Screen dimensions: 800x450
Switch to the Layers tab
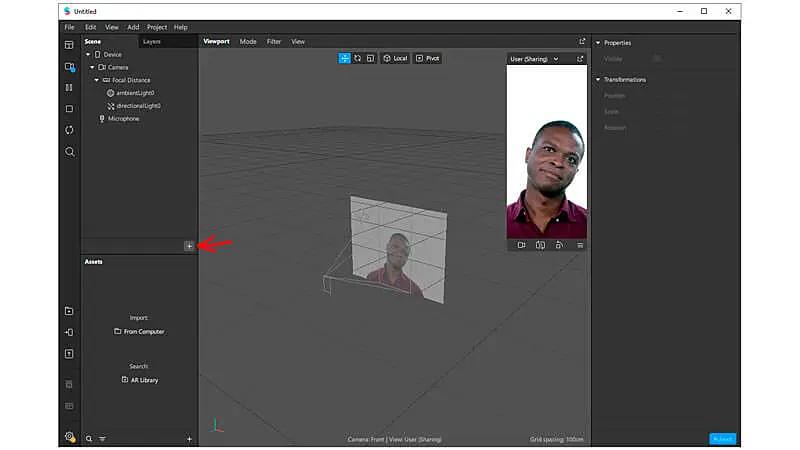[152, 41]
